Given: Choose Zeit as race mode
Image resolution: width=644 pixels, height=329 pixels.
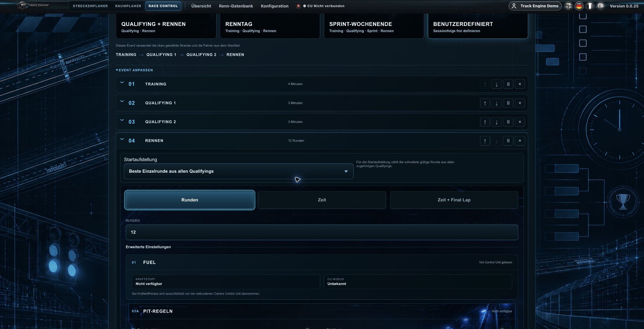Looking at the screenshot, I should pyautogui.click(x=322, y=200).
